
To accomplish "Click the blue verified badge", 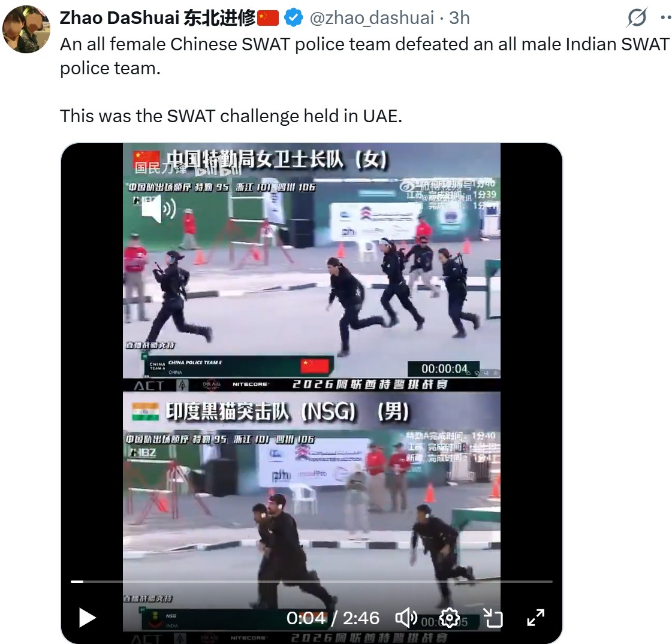I will (x=294, y=17).
